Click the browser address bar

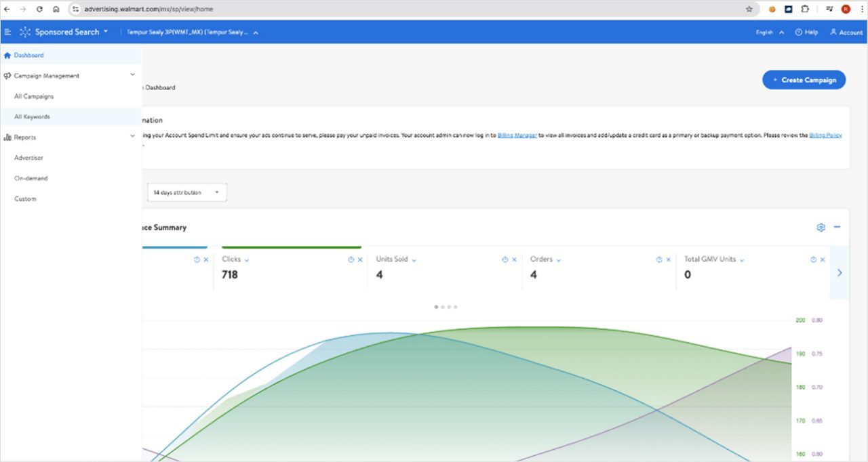tap(407, 9)
